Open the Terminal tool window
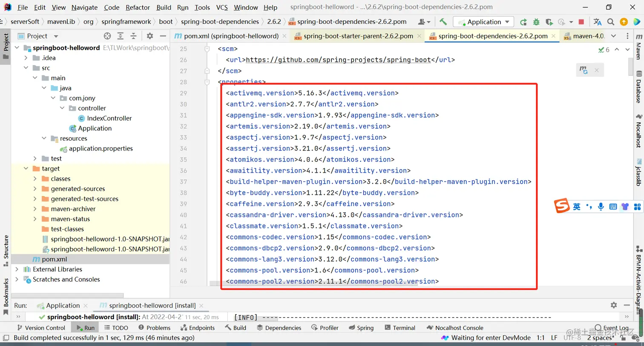The height and width of the screenshot is (346, 644). [x=400, y=328]
